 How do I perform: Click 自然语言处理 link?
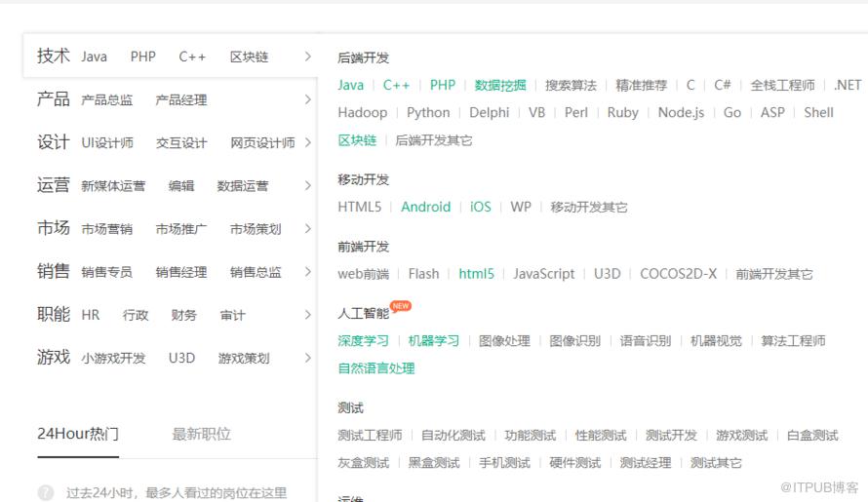[x=376, y=368]
